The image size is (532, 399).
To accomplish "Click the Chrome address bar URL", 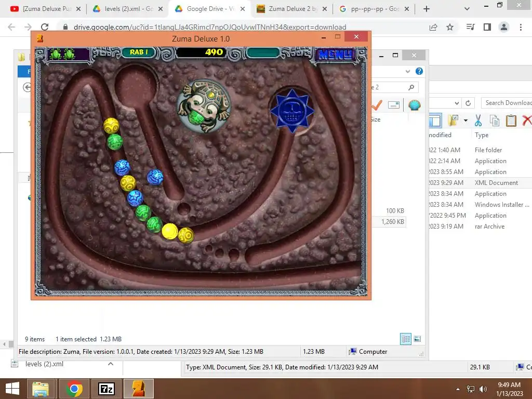I will pos(210,27).
